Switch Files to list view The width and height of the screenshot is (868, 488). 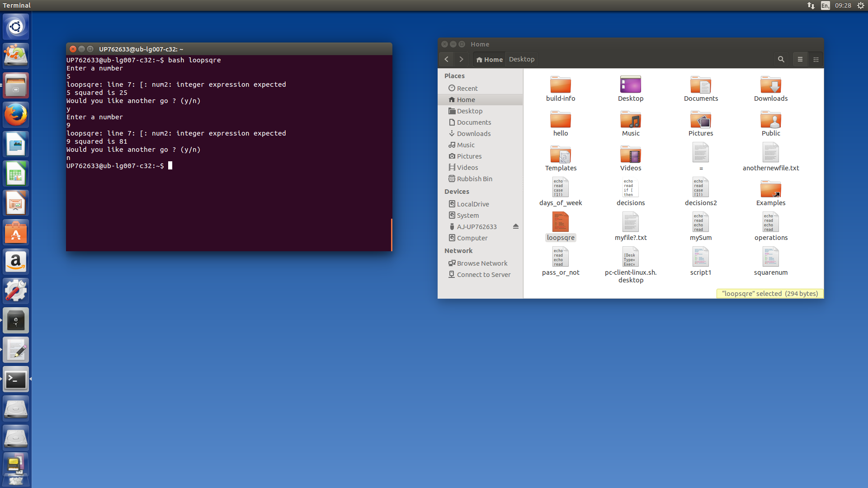click(x=800, y=59)
